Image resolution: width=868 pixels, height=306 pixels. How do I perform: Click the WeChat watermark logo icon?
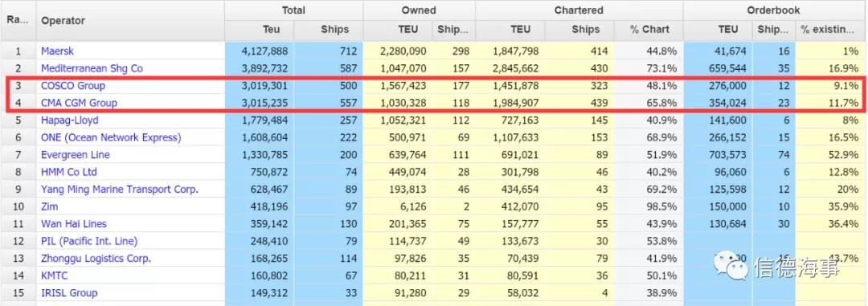[730, 266]
